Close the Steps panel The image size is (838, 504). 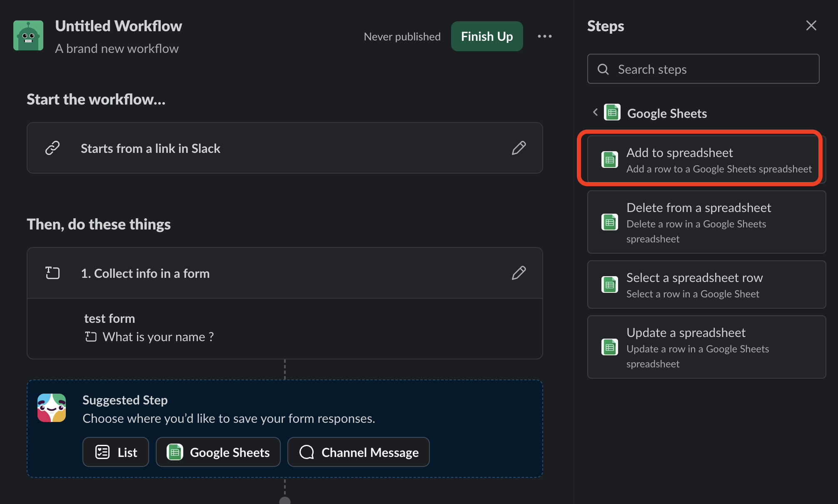(811, 26)
